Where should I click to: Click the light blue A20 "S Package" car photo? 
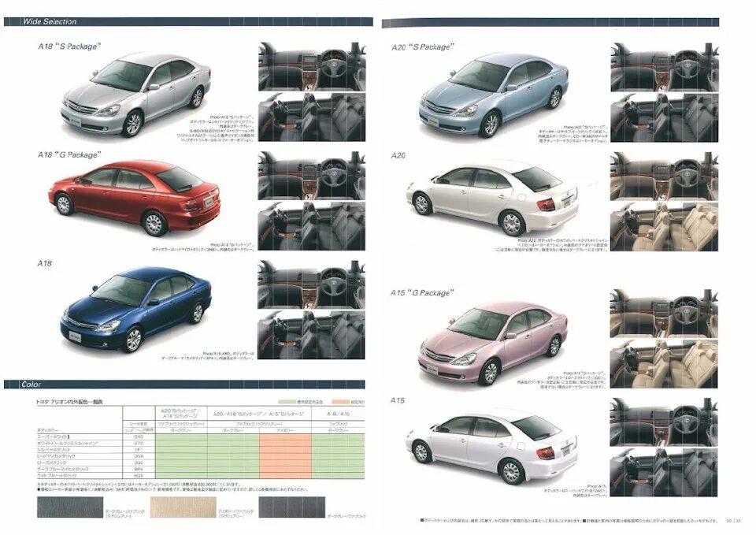pos(494,95)
